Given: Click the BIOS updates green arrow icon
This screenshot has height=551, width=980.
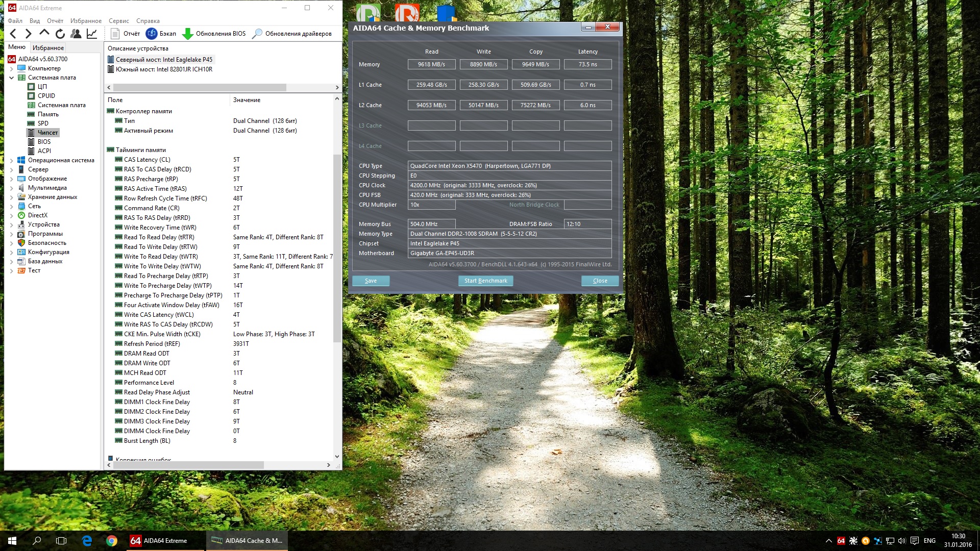Looking at the screenshot, I should pos(188,34).
